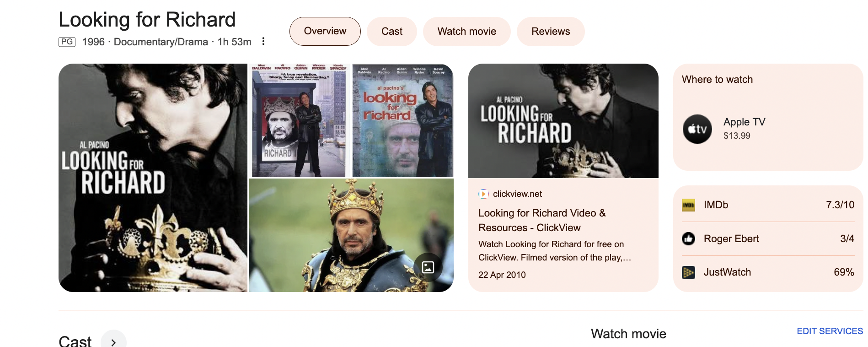Expand the Cast section arrow
The image size is (868, 347).
pos(113,342)
